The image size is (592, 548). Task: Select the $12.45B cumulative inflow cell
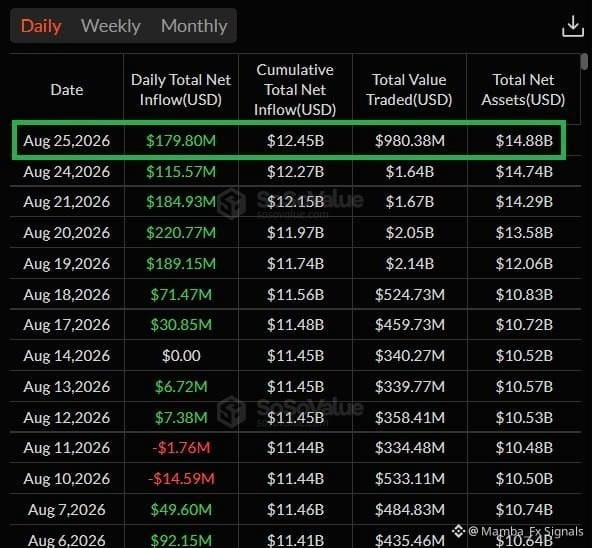[295, 141]
